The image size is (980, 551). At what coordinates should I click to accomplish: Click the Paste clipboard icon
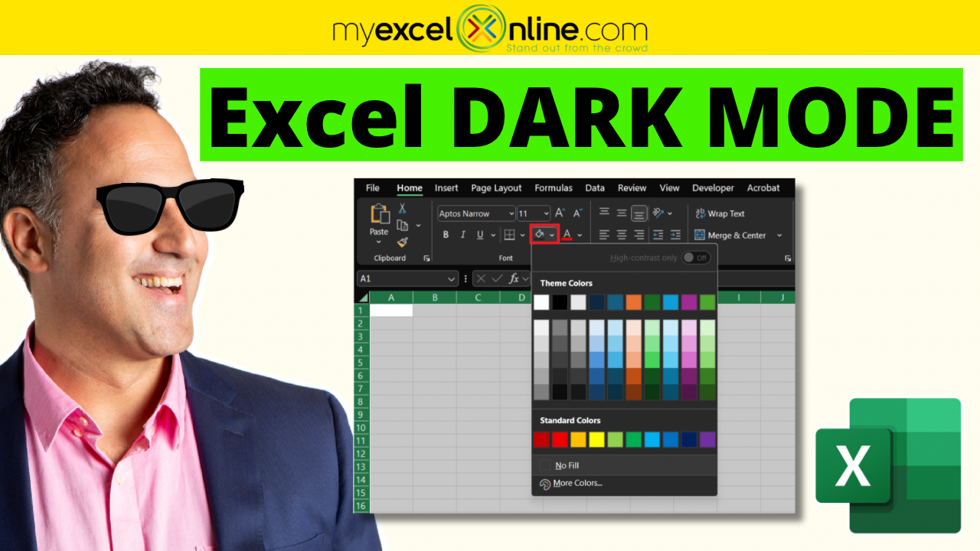click(380, 214)
